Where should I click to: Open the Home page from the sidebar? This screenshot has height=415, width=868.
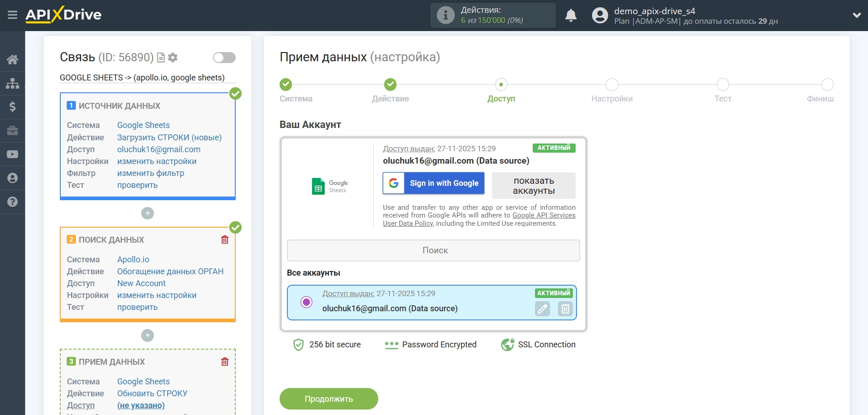(12, 59)
